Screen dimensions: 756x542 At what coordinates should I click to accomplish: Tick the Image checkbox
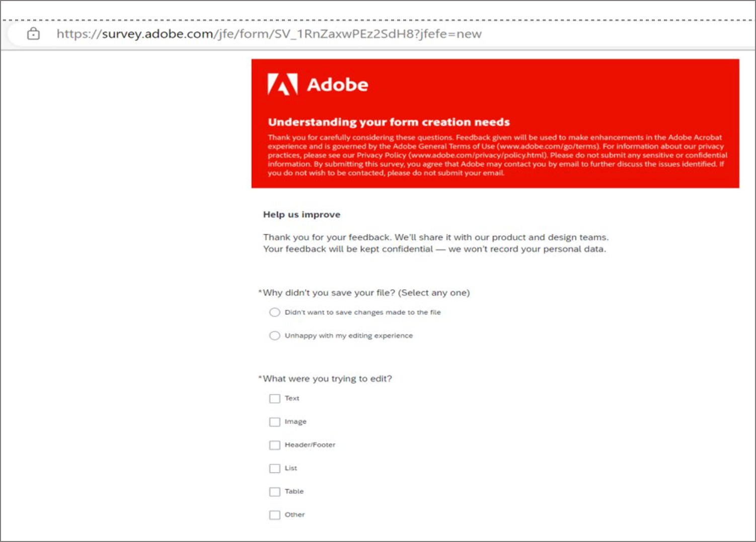(x=274, y=422)
